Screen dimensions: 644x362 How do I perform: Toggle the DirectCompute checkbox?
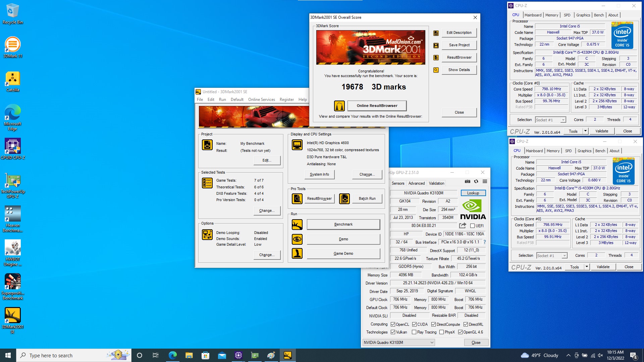click(x=434, y=324)
